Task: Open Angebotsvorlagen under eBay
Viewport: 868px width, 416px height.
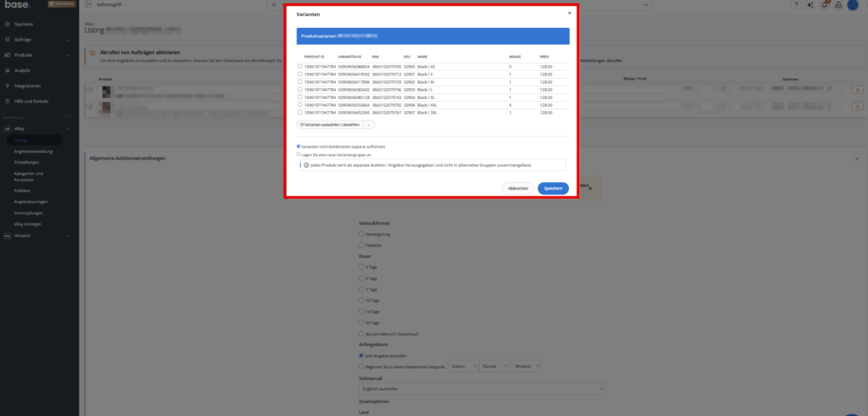Action: coord(31,202)
